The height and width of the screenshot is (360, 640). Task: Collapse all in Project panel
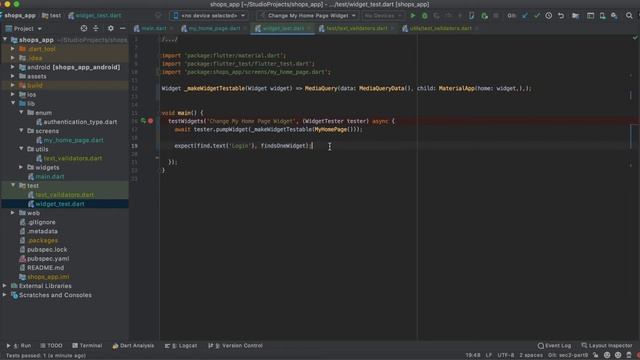[x=96, y=29]
